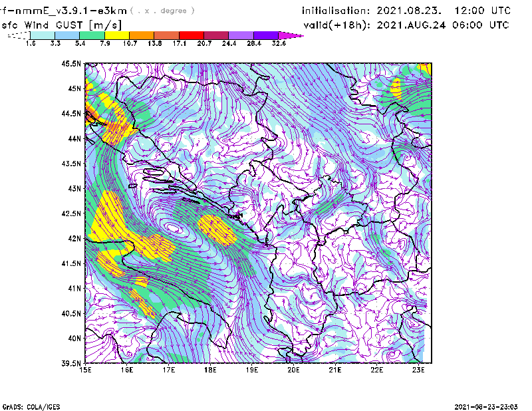Click the 42.5N latitude label
This screenshot has width=532, height=411.
coord(71,213)
